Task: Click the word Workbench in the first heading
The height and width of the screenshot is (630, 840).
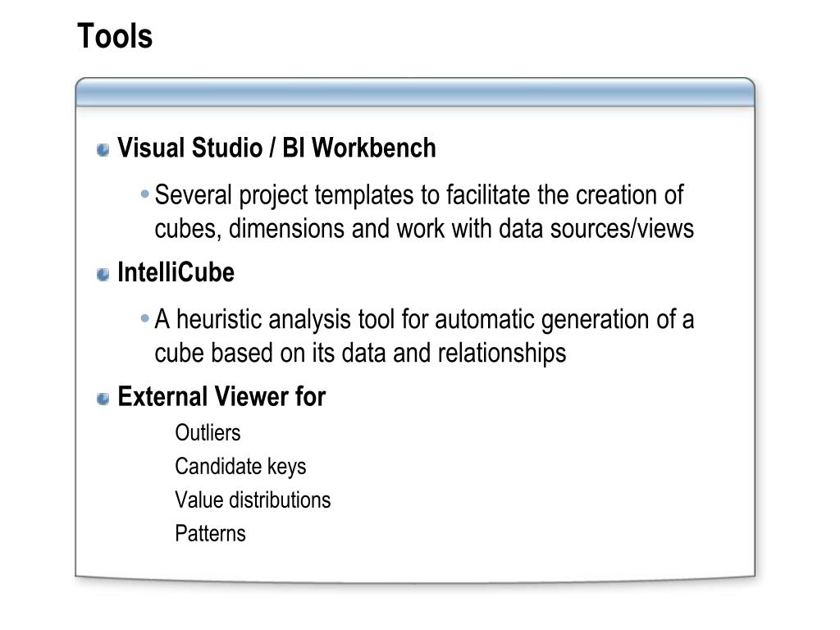Action: (x=374, y=148)
